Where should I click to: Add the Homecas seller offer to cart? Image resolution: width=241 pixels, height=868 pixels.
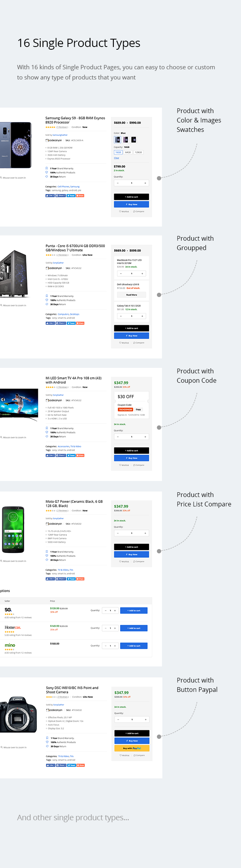134,628
